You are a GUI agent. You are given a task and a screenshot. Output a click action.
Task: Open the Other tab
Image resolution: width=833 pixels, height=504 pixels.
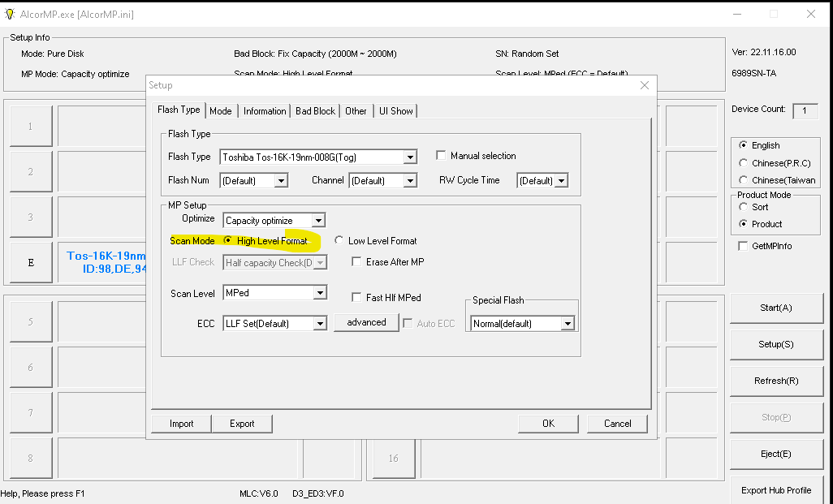tap(356, 111)
